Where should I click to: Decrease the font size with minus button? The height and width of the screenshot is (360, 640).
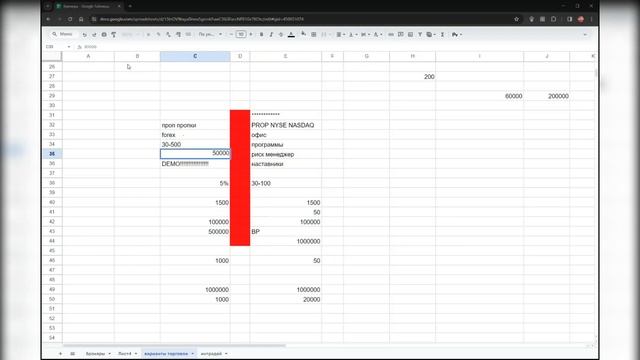point(231,35)
